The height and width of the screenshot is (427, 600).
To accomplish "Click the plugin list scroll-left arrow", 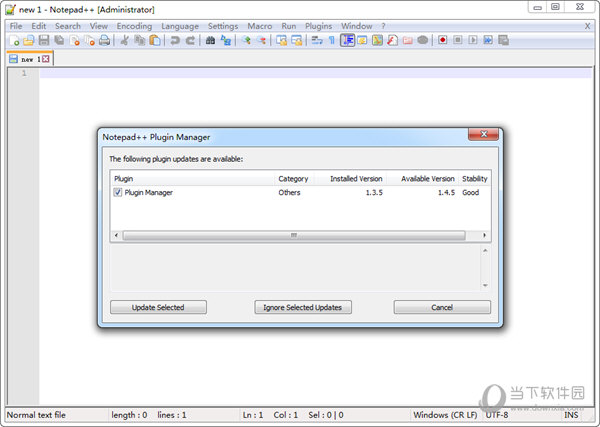I will point(116,235).
